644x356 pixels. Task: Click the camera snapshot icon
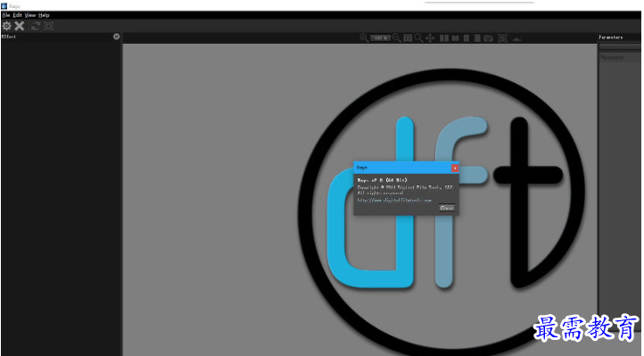pyautogui.click(x=488, y=38)
